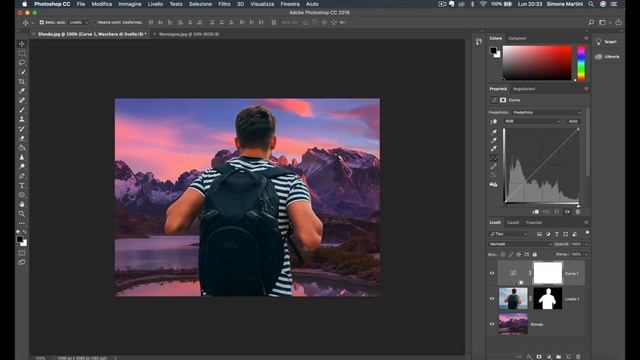Open the Immagine menu

130,4
